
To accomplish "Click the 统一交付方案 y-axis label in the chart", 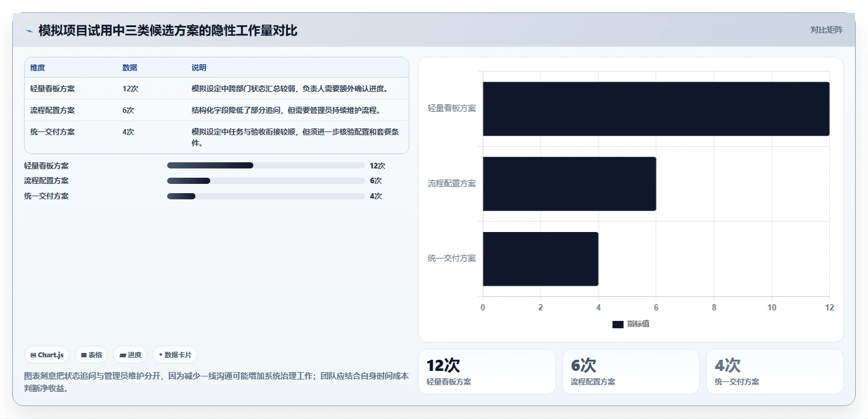I will pos(452,258).
